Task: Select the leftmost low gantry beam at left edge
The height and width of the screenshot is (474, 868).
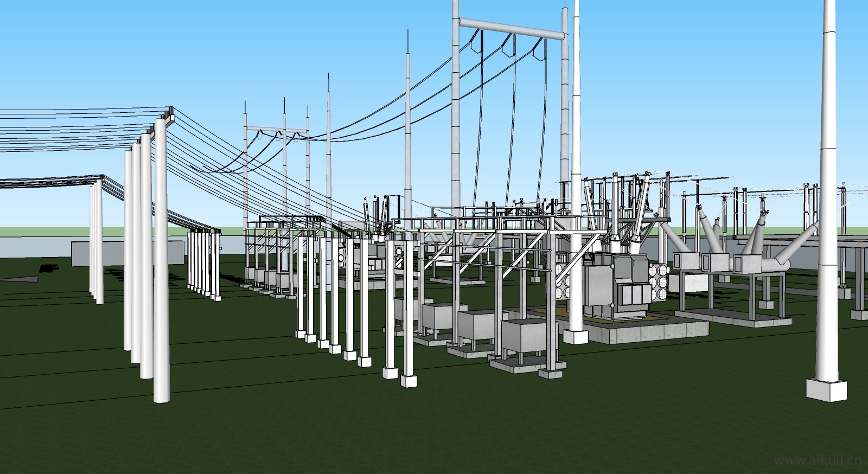Action: [49, 180]
